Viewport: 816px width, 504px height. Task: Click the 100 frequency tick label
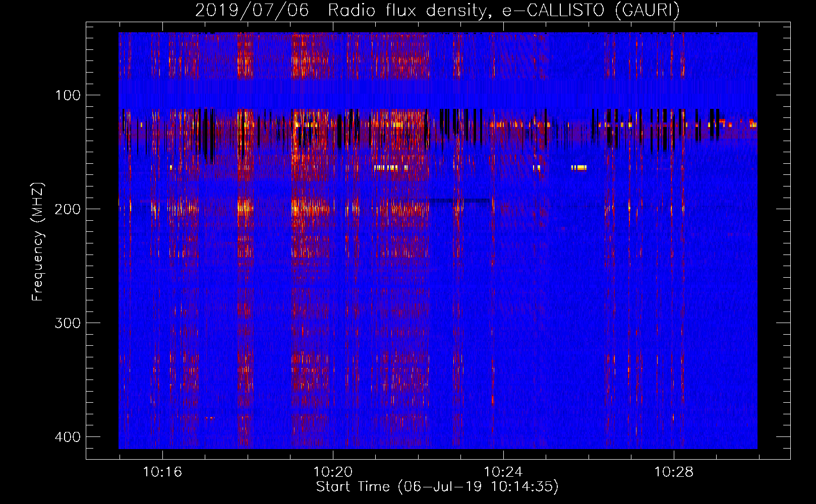tap(68, 95)
